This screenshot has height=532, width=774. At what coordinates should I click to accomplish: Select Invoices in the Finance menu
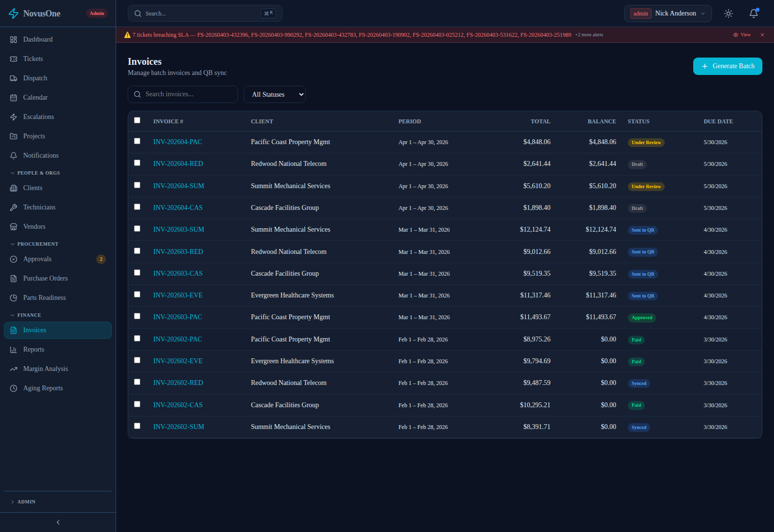click(58, 330)
